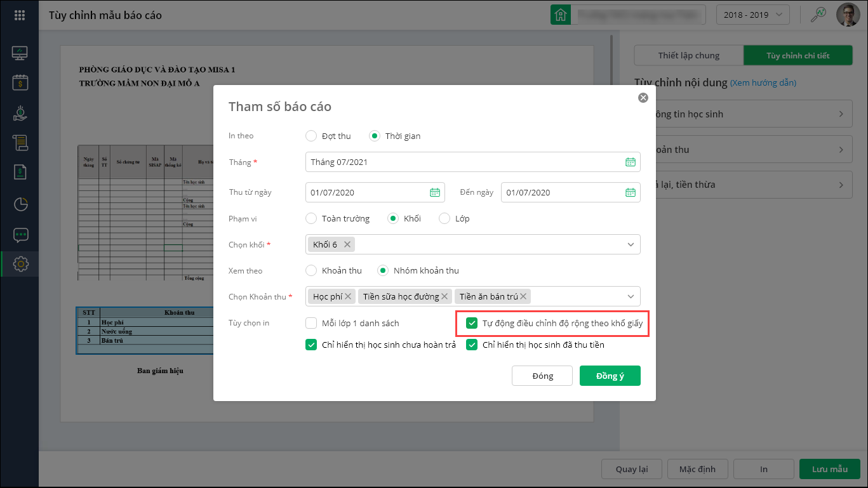868x488 pixels.
Task: Check Mỗi lớp 1 danh sách
Action: pos(311,323)
